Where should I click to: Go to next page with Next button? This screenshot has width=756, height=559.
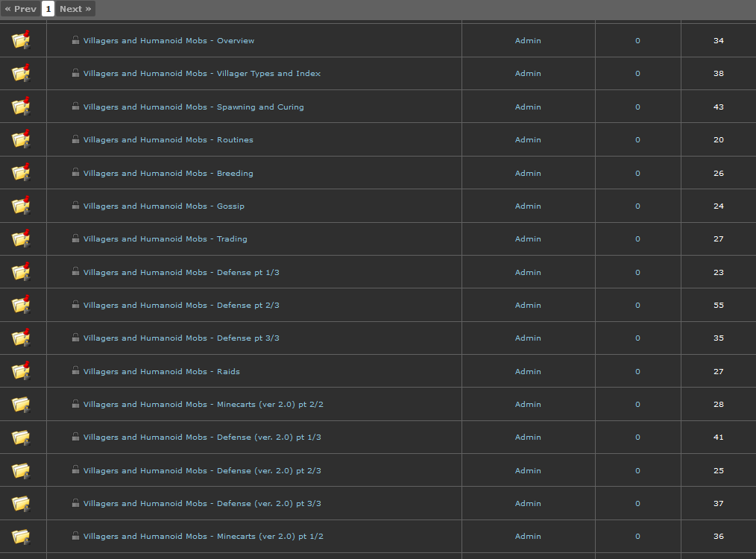pos(75,9)
